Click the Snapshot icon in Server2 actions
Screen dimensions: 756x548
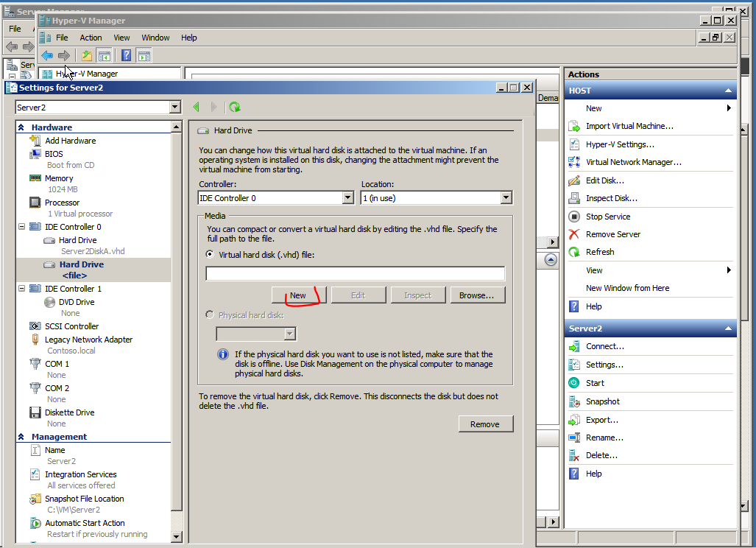coord(574,401)
